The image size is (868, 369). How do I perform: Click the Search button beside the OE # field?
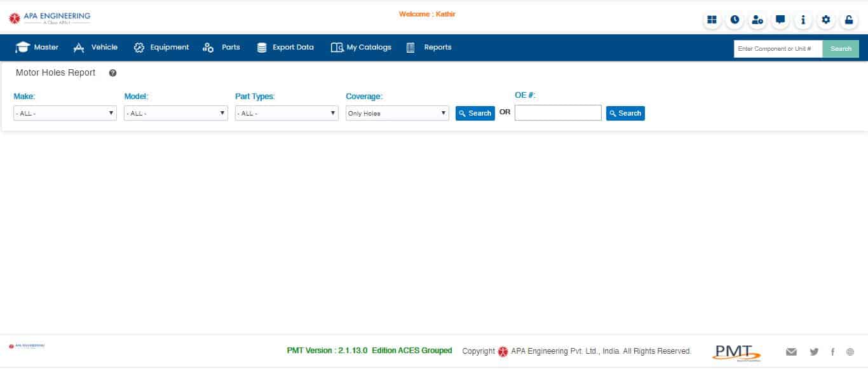click(625, 113)
